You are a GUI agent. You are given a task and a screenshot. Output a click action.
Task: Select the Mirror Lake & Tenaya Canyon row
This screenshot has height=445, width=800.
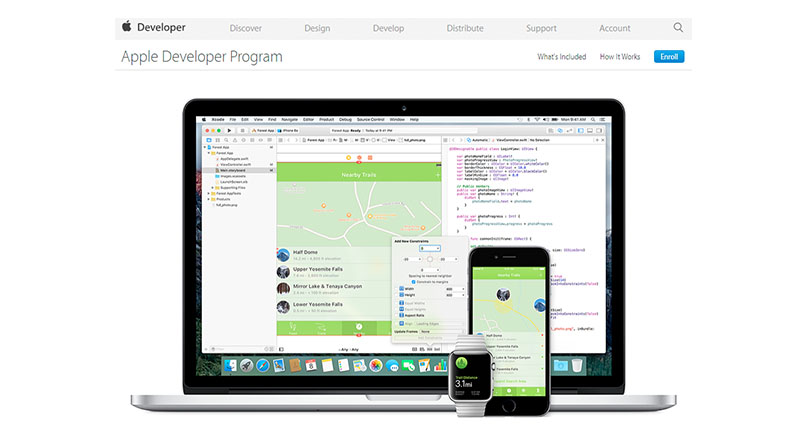coord(334,289)
